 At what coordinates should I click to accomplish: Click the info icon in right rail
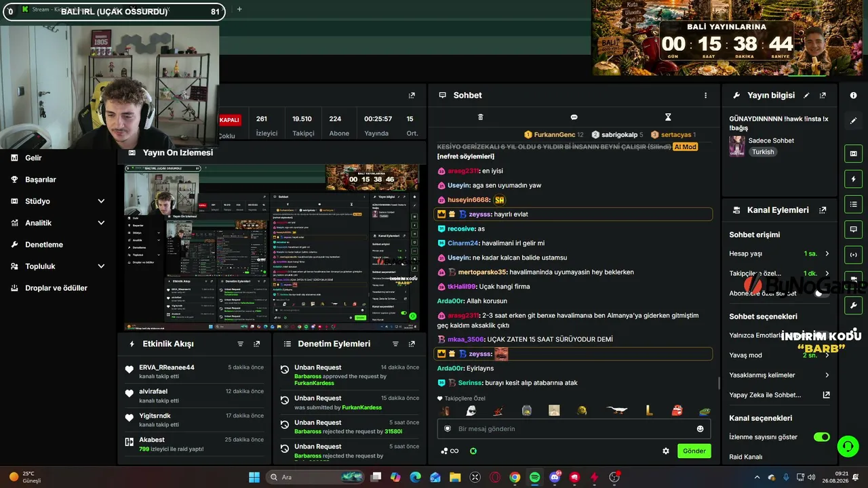click(853, 96)
